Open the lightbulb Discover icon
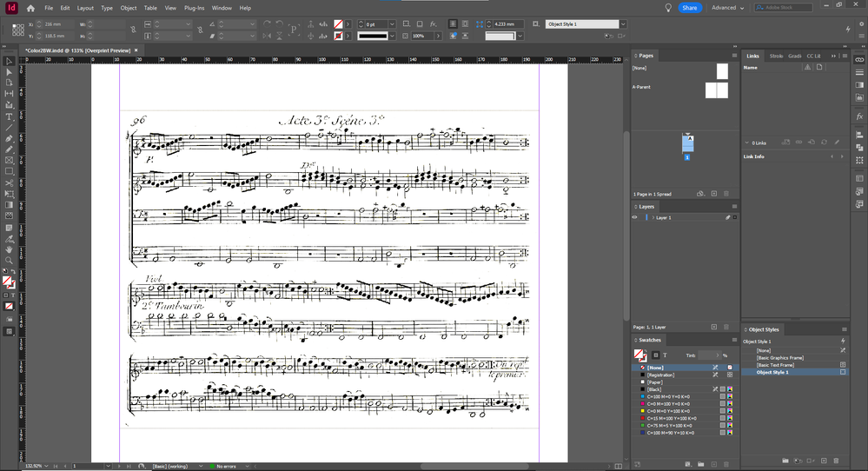Viewport: 868px width, 471px height. click(x=668, y=8)
